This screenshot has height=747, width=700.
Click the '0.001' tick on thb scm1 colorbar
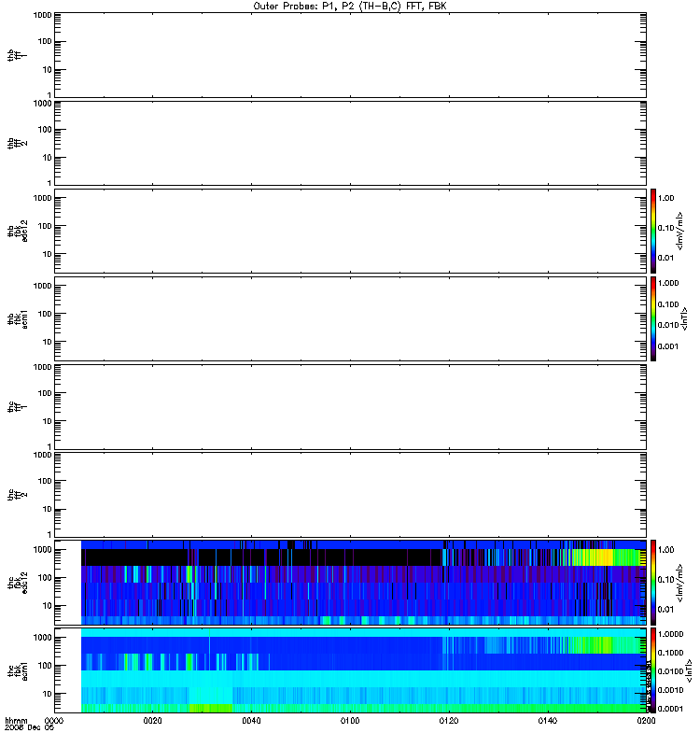tap(668, 346)
